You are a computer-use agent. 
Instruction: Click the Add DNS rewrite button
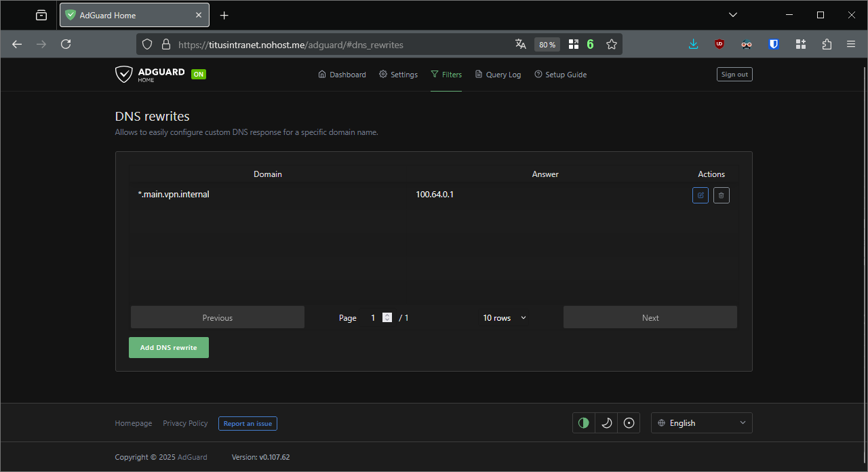coord(169,348)
